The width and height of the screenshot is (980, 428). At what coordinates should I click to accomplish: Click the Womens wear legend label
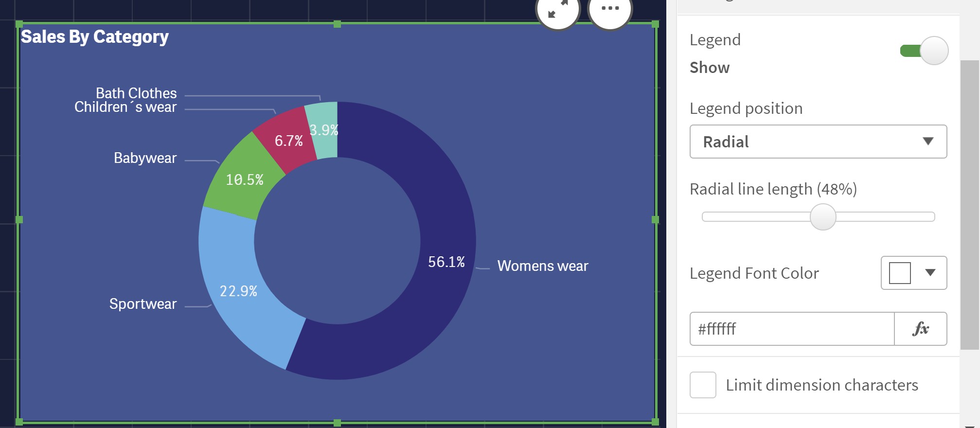point(543,266)
